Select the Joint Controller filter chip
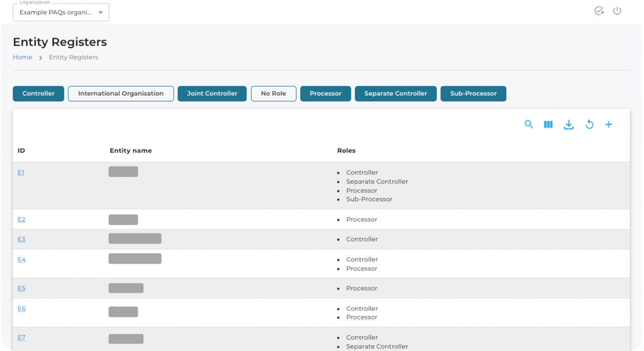This screenshot has width=644, height=351. pyautogui.click(x=212, y=93)
